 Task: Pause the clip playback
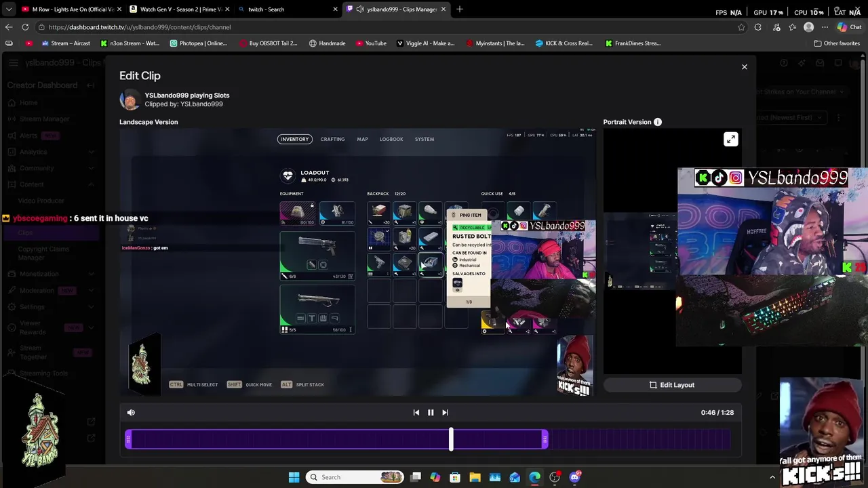point(431,412)
